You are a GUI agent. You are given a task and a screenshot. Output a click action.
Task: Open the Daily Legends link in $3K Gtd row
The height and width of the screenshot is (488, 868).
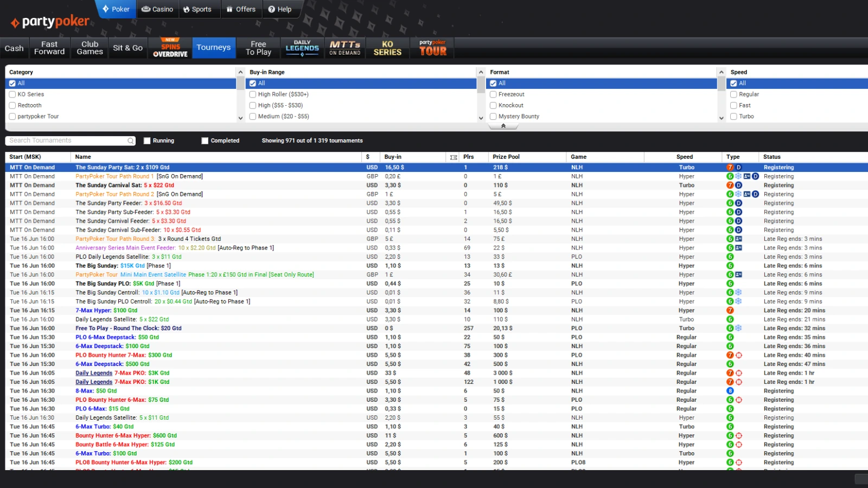pyautogui.click(x=94, y=373)
